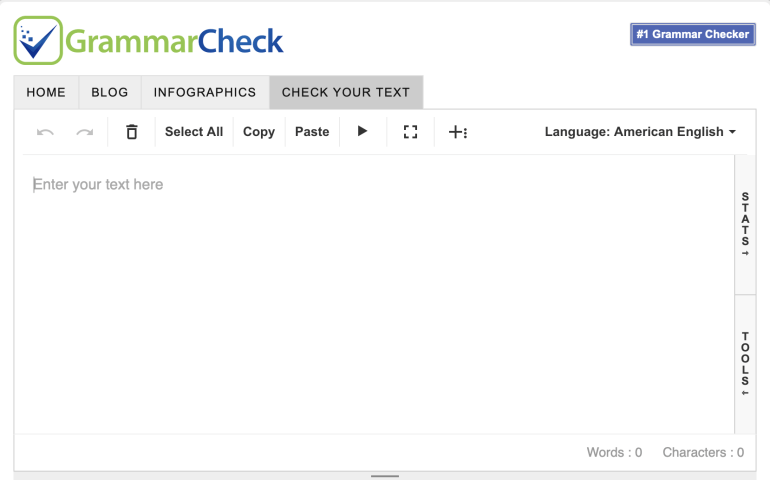Click the GrammarCheck logo text
The width and height of the screenshot is (770, 480).
[174, 41]
